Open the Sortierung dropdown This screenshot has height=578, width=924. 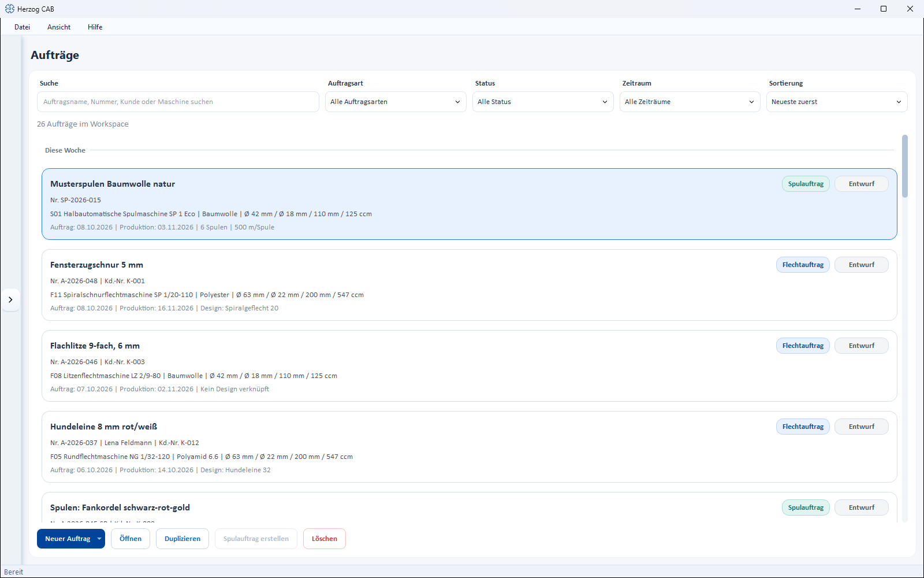[x=837, y=102]
